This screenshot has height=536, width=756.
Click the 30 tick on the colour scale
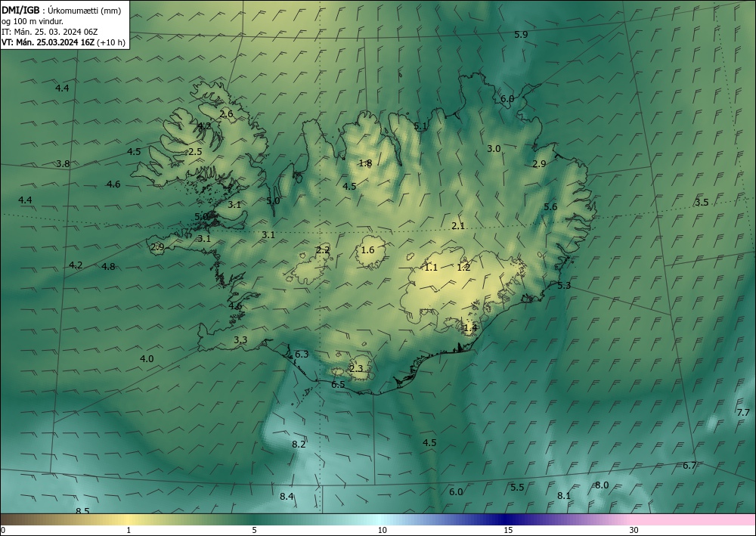634,531
